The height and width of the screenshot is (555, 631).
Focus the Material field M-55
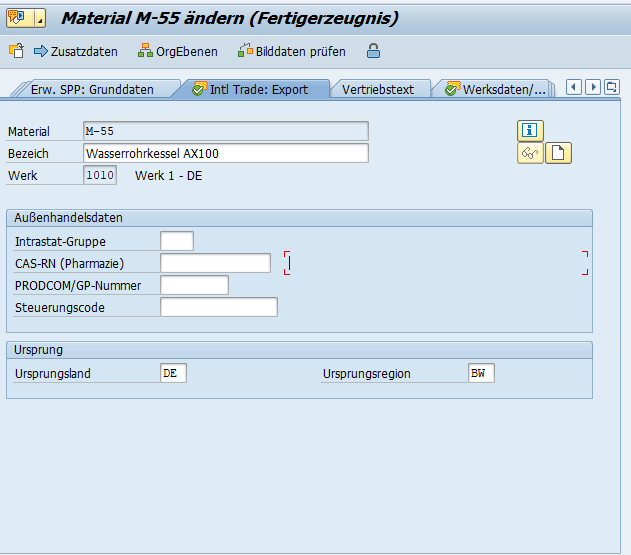(x=226, y=131)
